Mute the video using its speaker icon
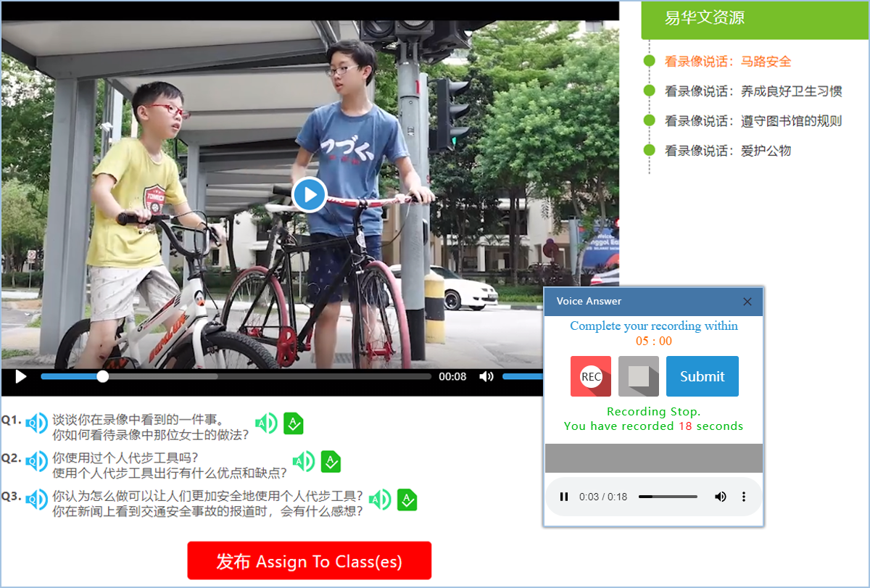This screenshot has height=588, width=870. [486, 376]
